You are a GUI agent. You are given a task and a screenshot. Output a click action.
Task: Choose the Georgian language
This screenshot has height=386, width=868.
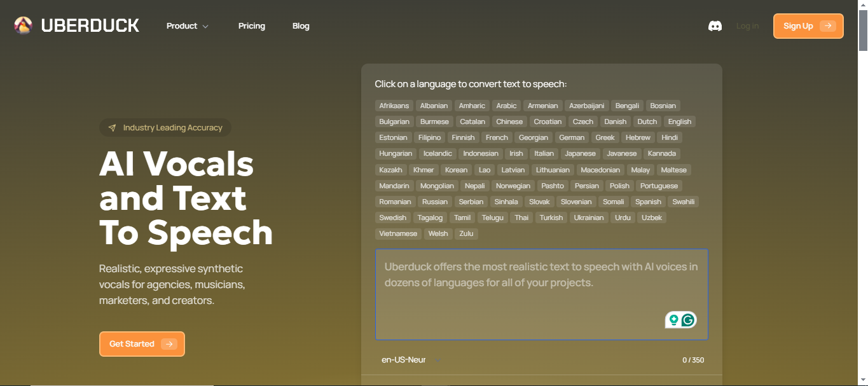pyautogui.click(x=533, y=137)
